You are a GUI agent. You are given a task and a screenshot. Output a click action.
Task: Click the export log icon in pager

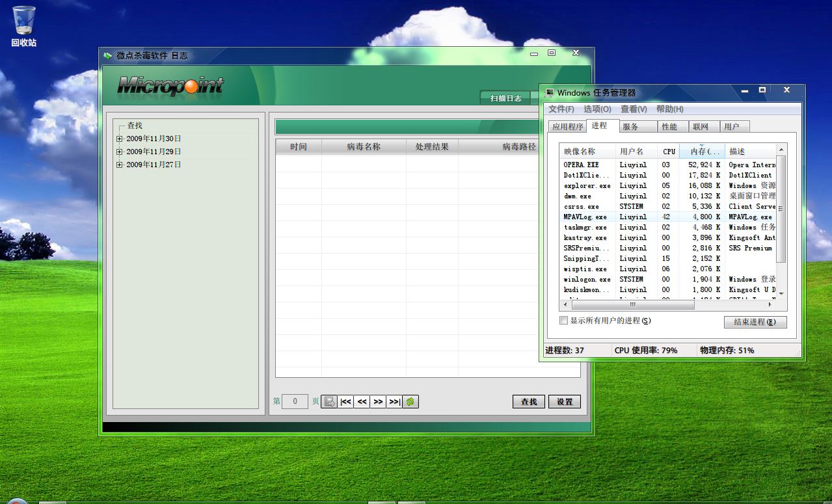pyautogui.click(x=329, y=402)
